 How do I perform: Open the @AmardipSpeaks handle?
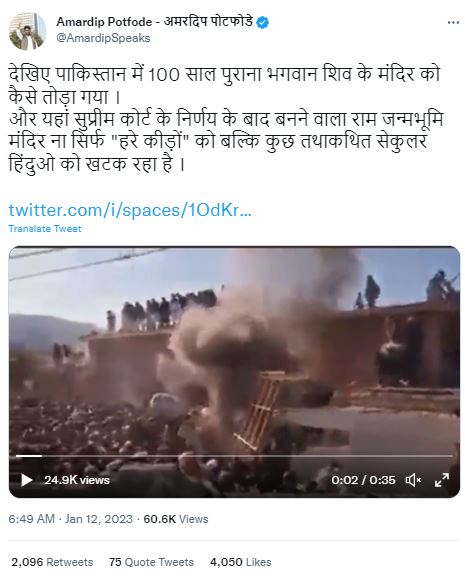tap(103, 38)
